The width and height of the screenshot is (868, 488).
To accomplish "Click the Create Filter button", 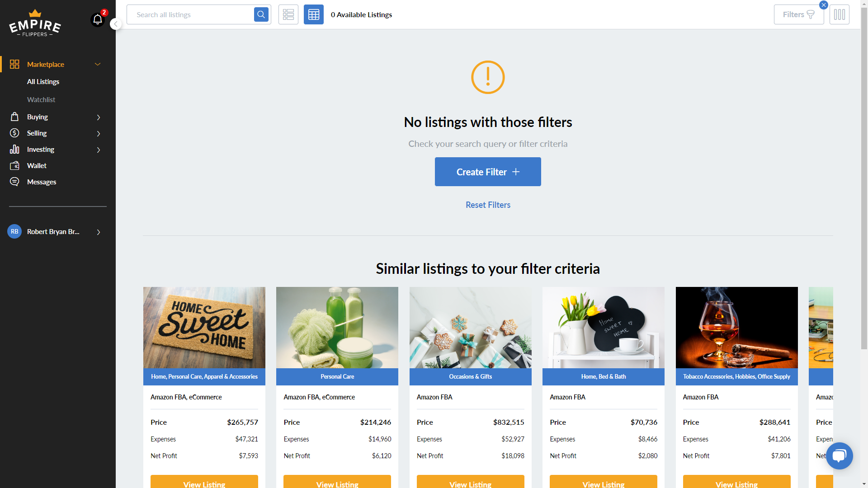I will coord(488,172).
